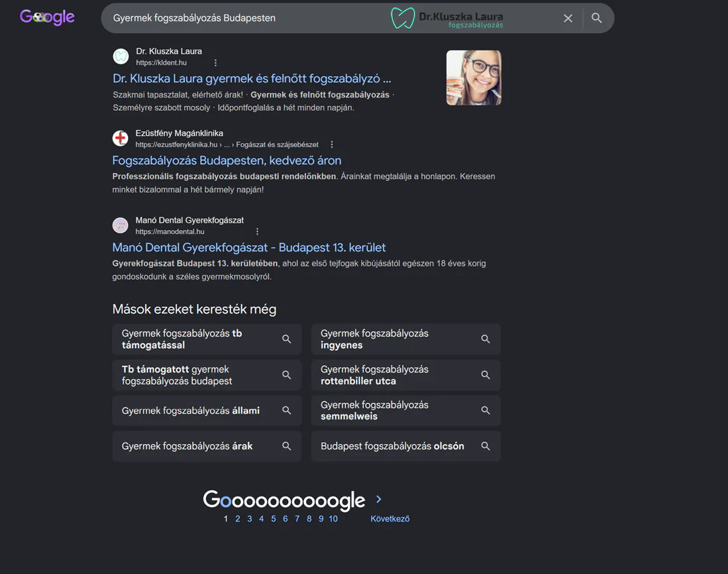Open Fogszabályozás Budapesten, kedvező áron result

[x=227, y=160]
